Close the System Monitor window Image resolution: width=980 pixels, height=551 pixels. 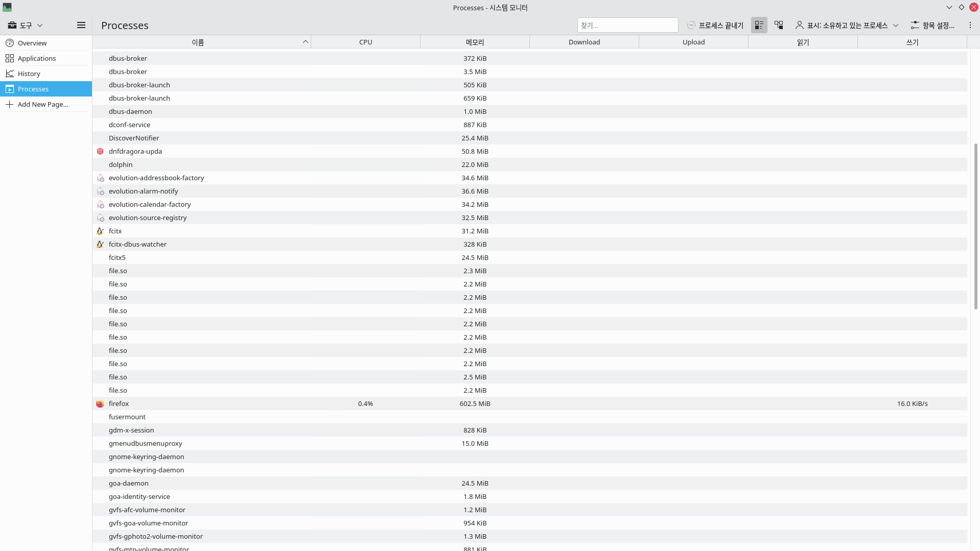974,7
